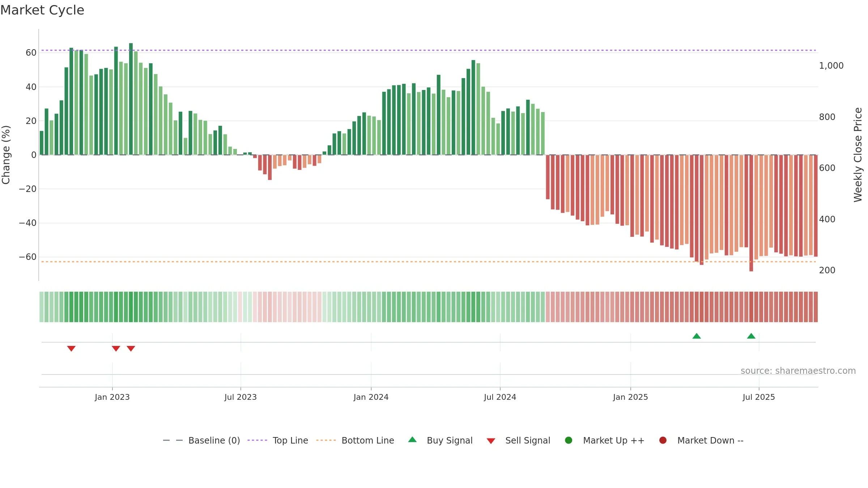Viewport: 868px width, 488px height.
Task: Click the 20 tick on Change axis
Action: pyautogui.click(x=31, y=121)
